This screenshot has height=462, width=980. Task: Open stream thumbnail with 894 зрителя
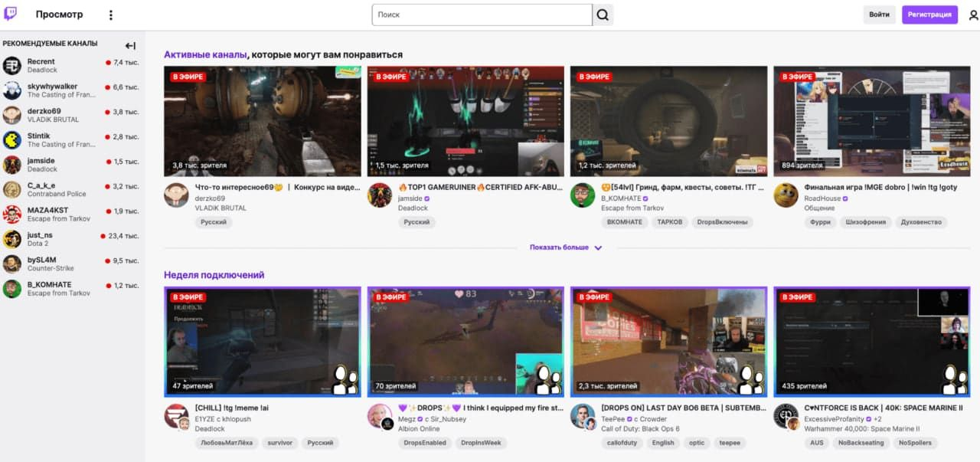[x=871, y=121]
